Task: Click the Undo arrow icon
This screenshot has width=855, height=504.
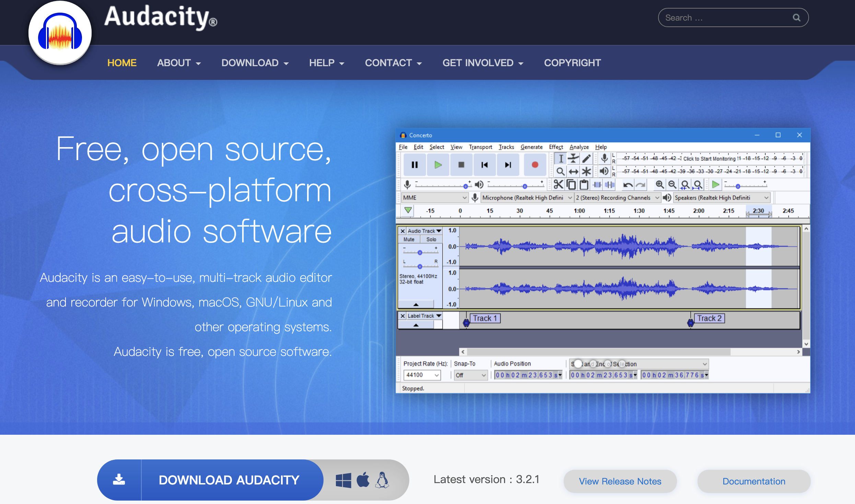Action: (x=628, y=185)
